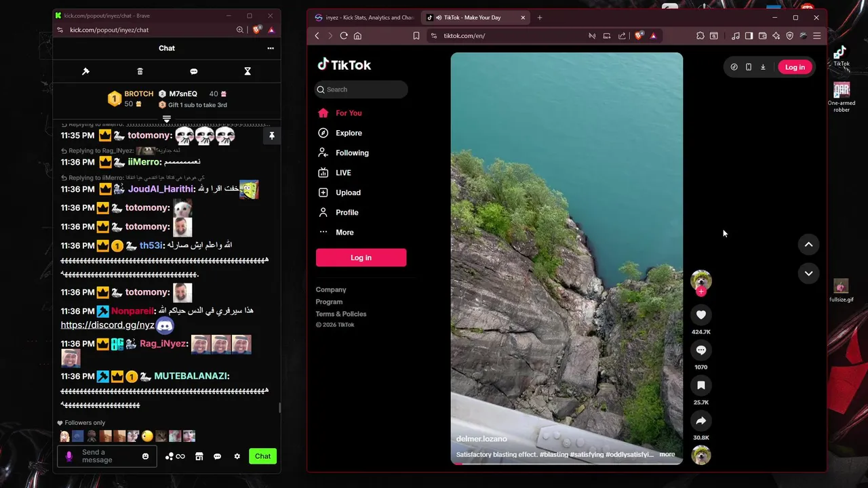The image size is (868, 488).
Task: Open the discord.gg/nyz link in chat
Action: coord(108,325)
